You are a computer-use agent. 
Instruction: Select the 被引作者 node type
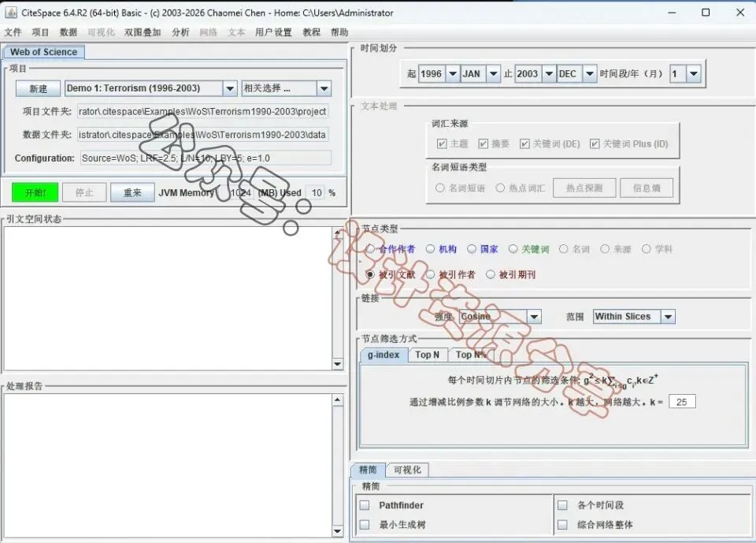pyautogui.click(x=431, y=274)
